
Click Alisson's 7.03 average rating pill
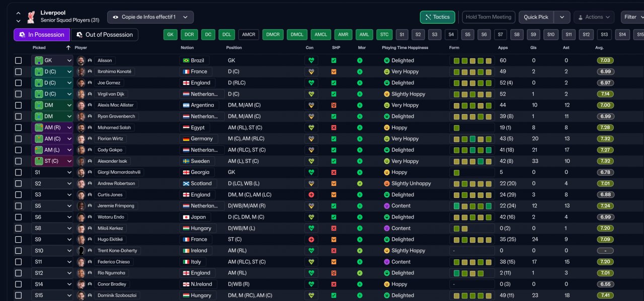coord(605,60)
